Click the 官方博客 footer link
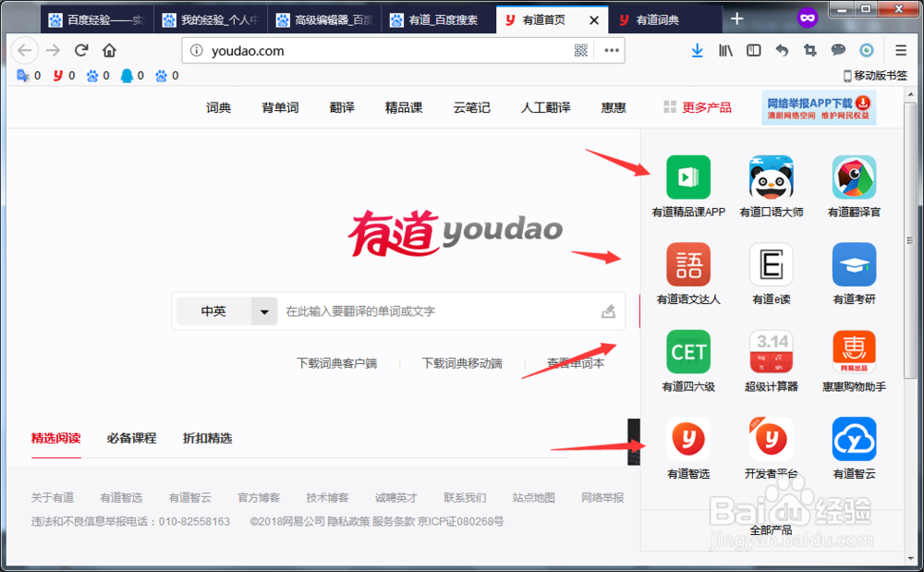Viewport: 924px width, 572px height. [259, 498]
